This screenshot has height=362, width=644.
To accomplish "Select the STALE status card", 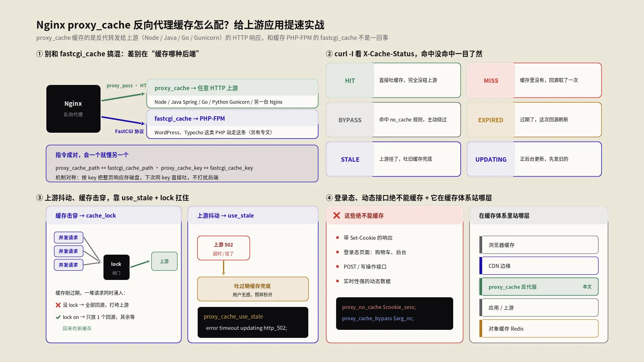I will point(393,159).
